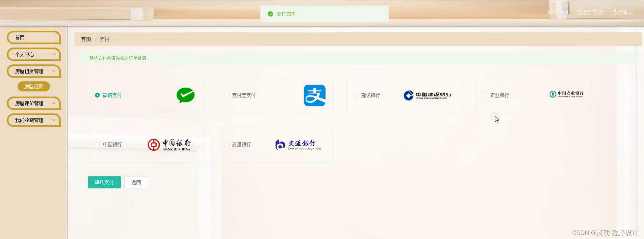The height and width of the screenshot is (239, 644).
Task: Click the 确认支付 button
Action: (x=104, y=182)
